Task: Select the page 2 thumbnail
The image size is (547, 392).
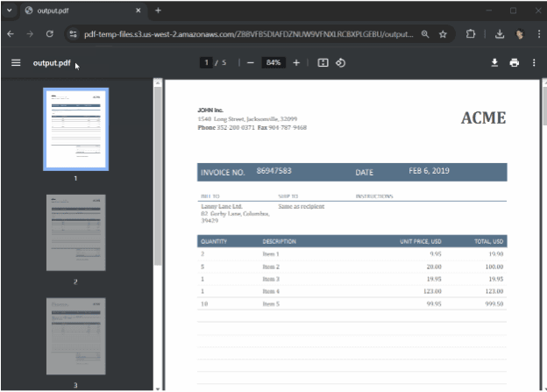Action: (75, 232)
